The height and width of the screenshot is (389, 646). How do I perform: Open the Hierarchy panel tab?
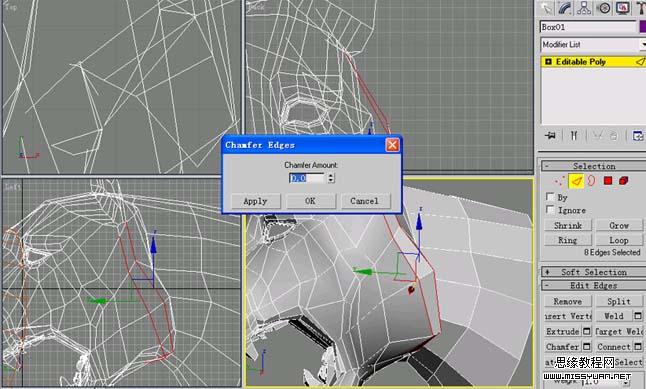point(584,8)
